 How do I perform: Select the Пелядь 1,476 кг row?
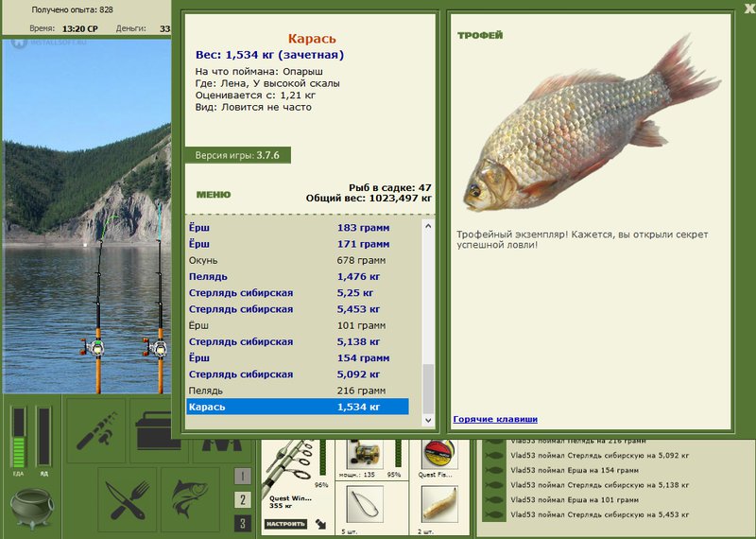point(298,277)
